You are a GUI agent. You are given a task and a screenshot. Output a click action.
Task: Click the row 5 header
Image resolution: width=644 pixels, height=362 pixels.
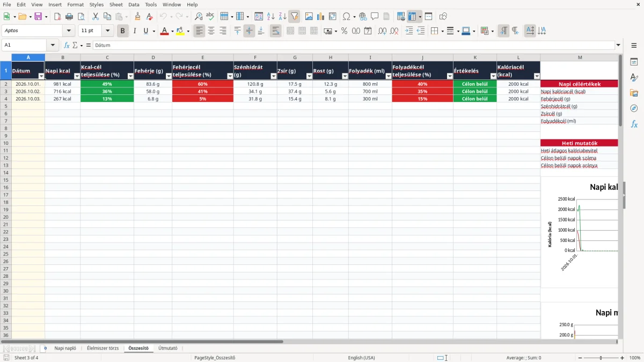[x=6, y=106]
